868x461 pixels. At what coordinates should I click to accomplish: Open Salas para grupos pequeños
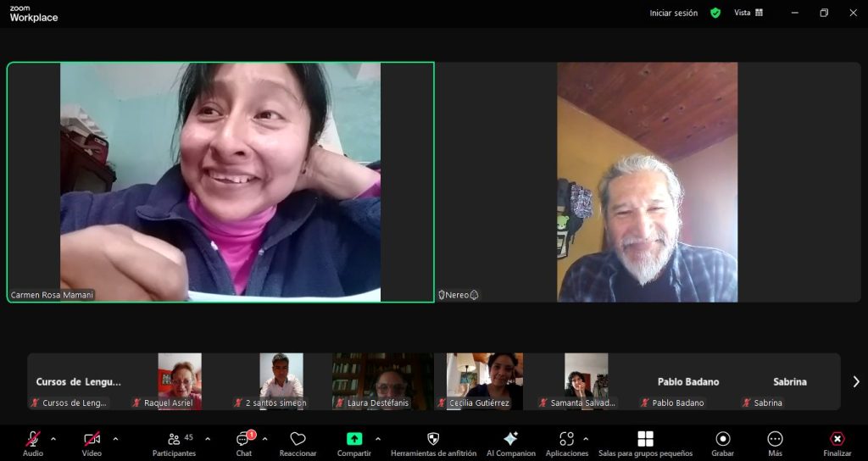point(645,439)
